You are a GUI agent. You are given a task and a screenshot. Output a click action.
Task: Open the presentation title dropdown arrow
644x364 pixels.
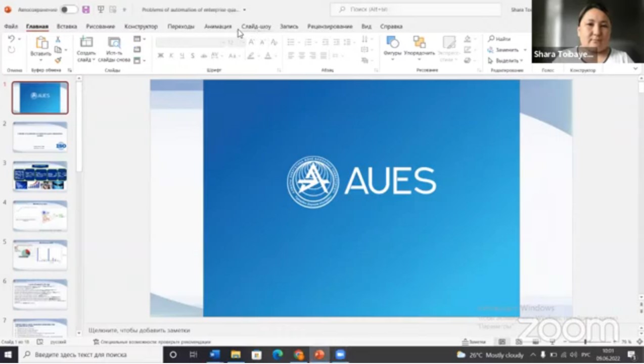click(244, 10)
